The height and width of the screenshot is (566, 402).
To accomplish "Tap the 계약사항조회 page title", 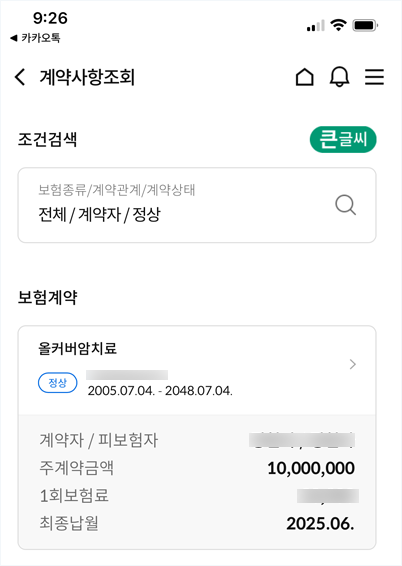I will (87, 77).
